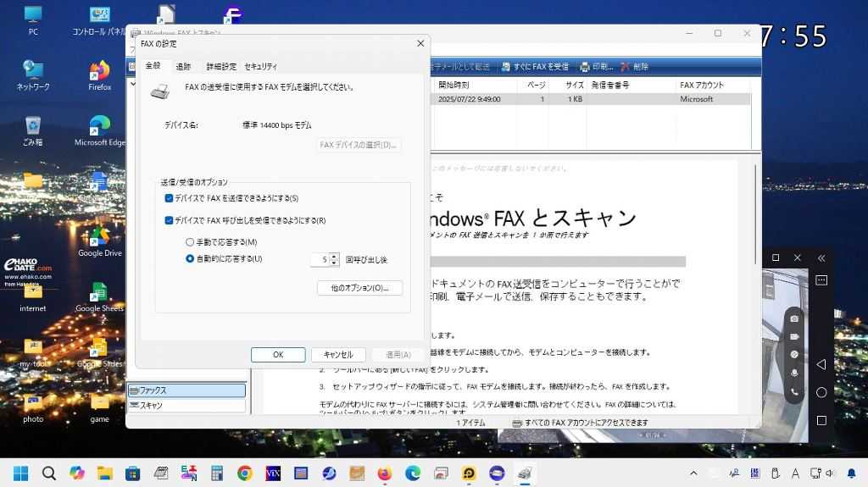868x487 pixels.
Task: Tap the camera snapshot icon on the video overlay
Action: point(794,318)
